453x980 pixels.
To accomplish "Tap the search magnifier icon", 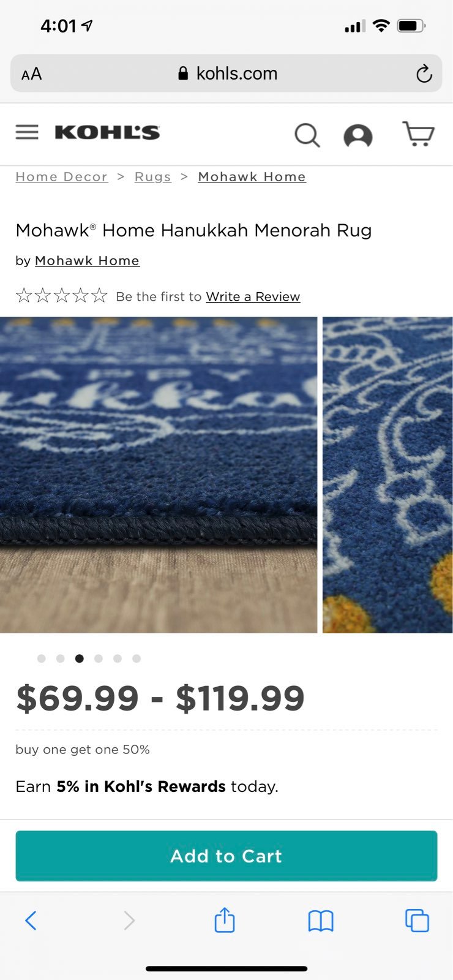I will point(307,135).
